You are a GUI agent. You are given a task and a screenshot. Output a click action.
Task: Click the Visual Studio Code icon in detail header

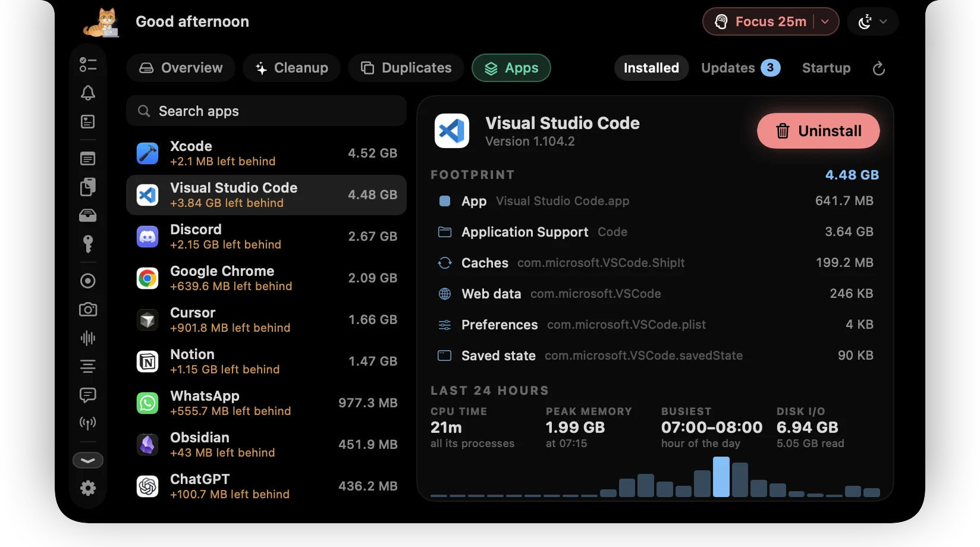point(452,131)
